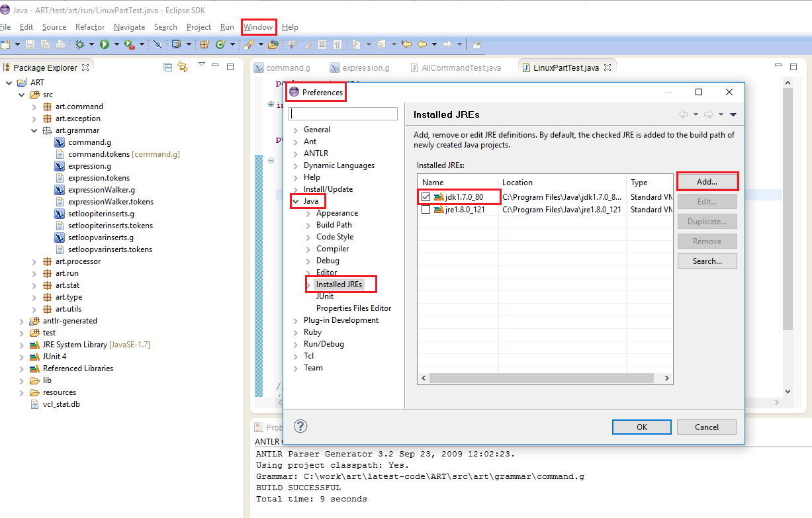Click the Last Edit Location arrow icon
Viewport: 812px width, 518px height.
coord(406,44)
